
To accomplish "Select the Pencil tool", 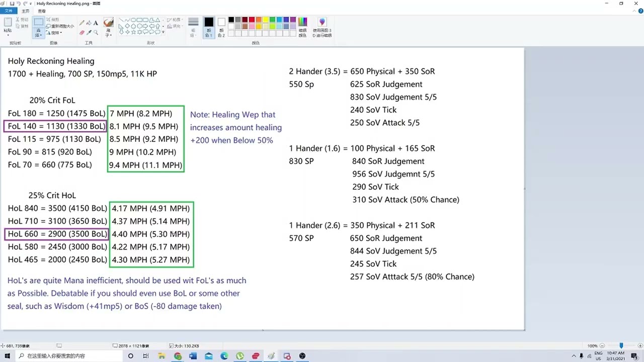I will [x=82, y=23].
